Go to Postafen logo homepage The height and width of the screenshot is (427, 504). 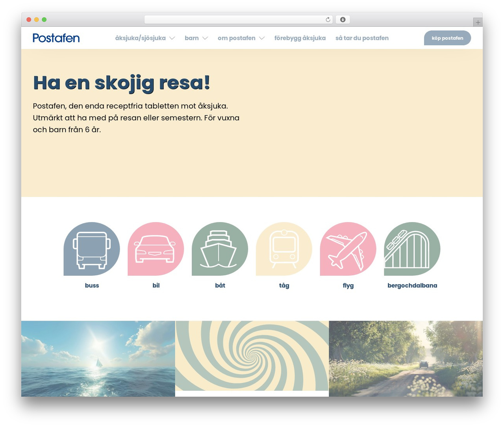(56, 38)
